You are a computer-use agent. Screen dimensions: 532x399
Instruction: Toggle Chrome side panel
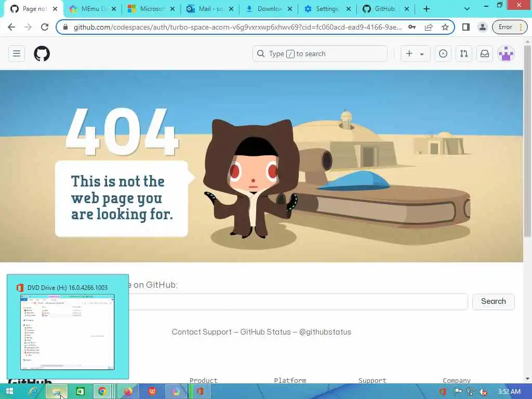point(466,27)
